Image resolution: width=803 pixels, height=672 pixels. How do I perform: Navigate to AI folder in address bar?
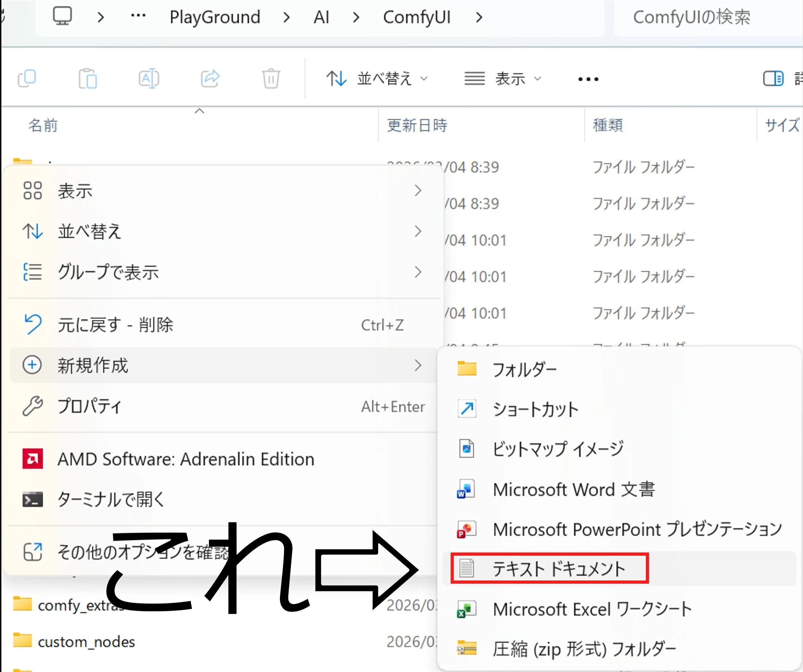coord(321,17)
